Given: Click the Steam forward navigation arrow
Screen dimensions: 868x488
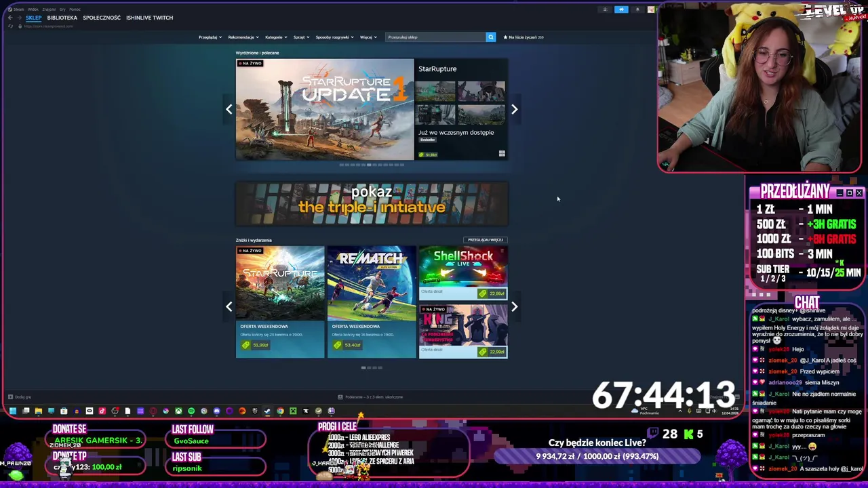Looking at the screenshot, I should [x=20, y=18].
